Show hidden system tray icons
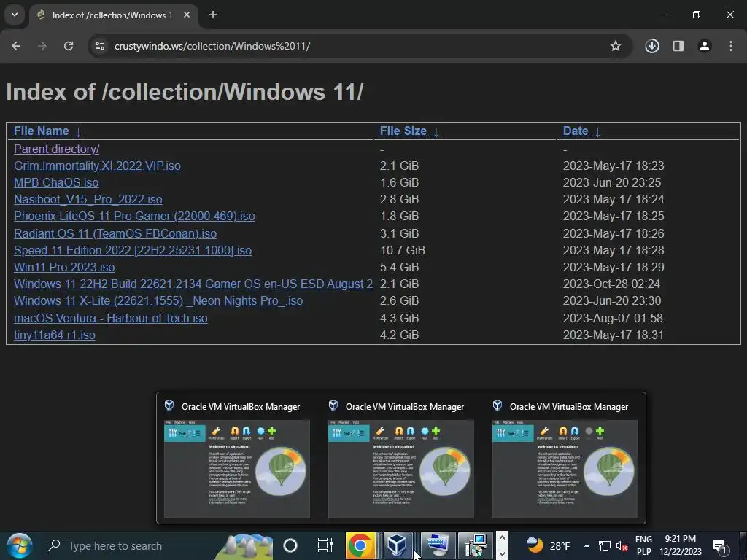 click(x=587, y=545)
